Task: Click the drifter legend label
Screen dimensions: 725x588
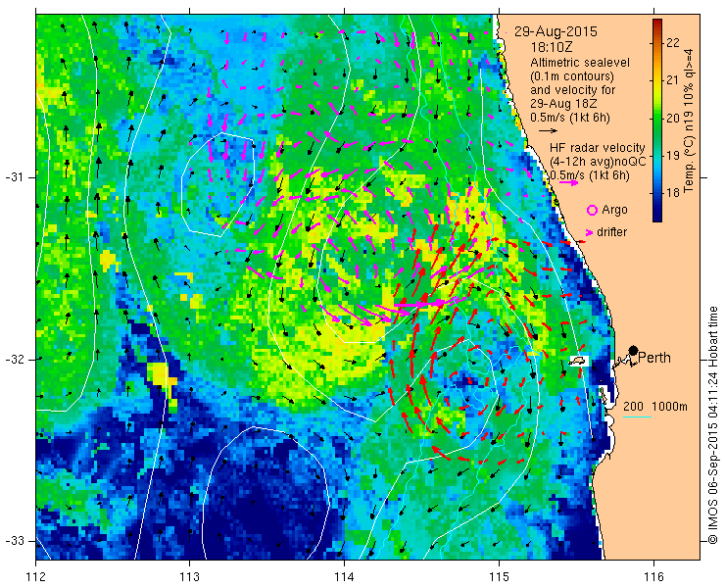Action: point(611,232)
